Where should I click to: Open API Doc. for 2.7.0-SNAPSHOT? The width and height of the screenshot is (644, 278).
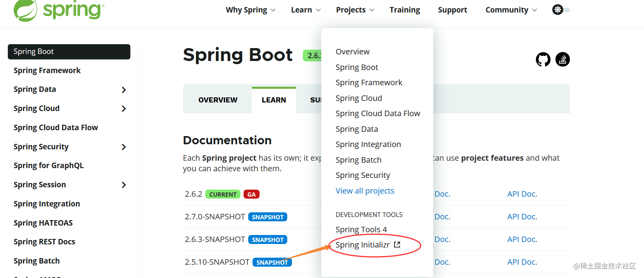click(522, 217)
